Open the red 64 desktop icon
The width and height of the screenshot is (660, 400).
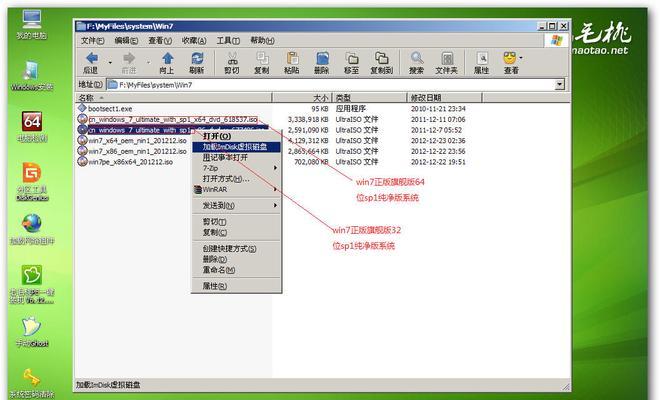click(x=32, y=127)
